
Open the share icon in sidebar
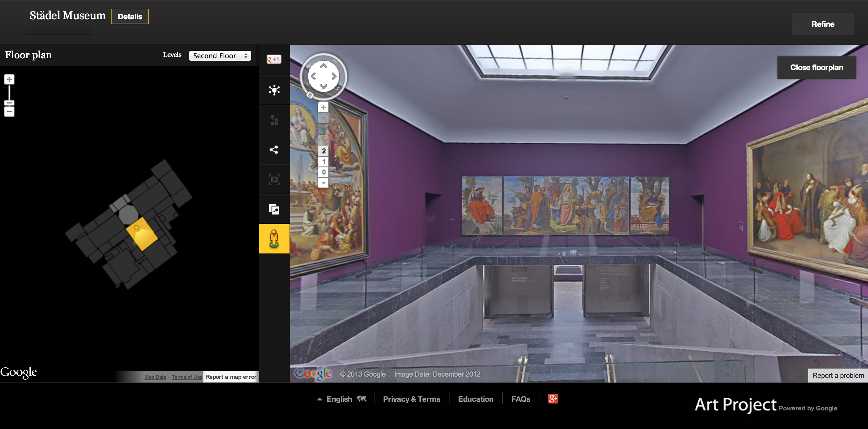(274, 150)
